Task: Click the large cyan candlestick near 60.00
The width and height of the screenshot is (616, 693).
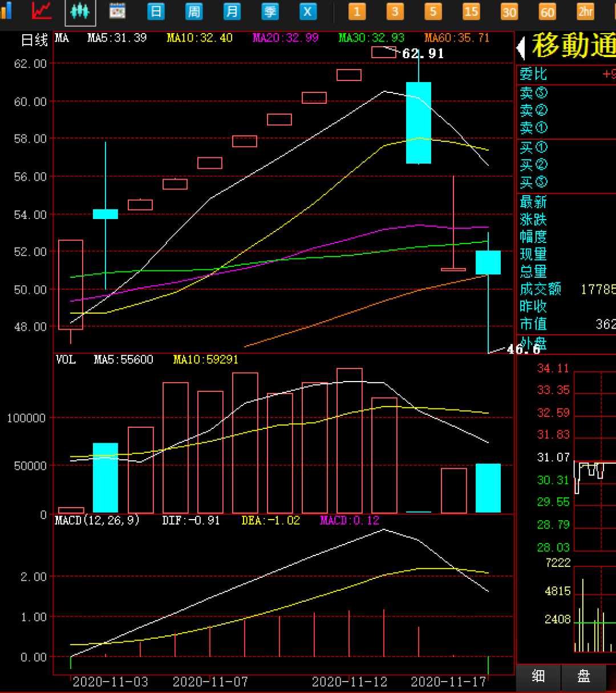Action: coord(419,123)
